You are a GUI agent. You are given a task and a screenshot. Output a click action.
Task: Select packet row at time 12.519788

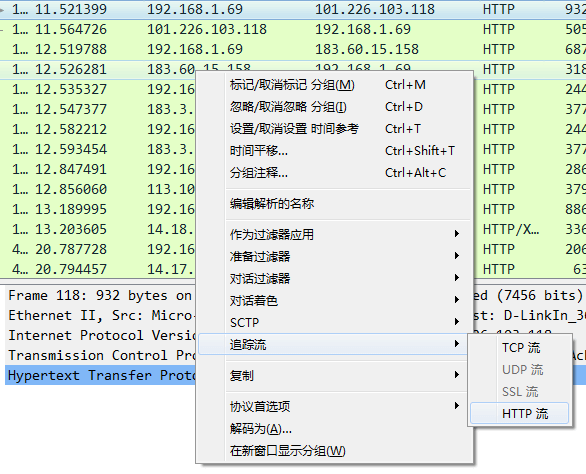pyautogui.click(x=293, y=49)
